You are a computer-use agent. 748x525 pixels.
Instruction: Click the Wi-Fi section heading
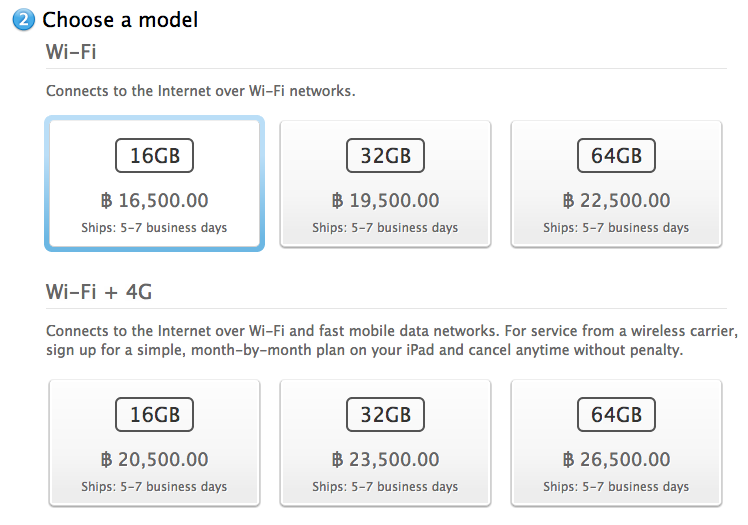click(71, 51)
